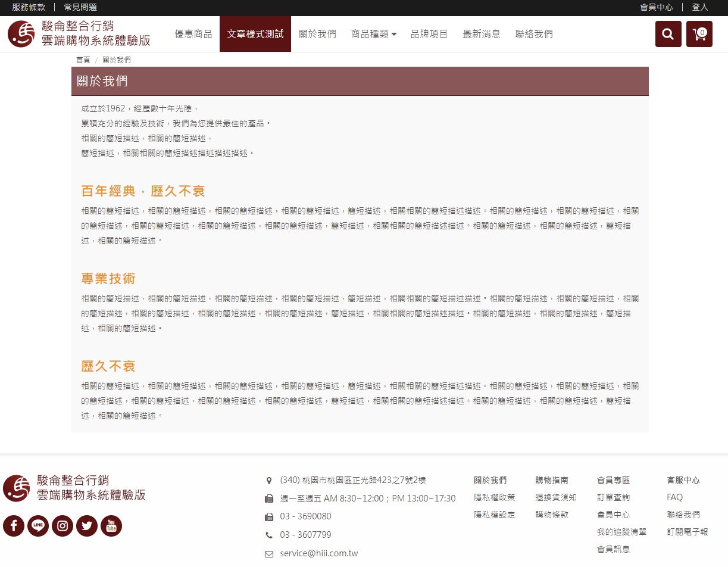This screenshot has height=567, width=728.
Task: Open the LINE social icon
Action: coord(38,526)
